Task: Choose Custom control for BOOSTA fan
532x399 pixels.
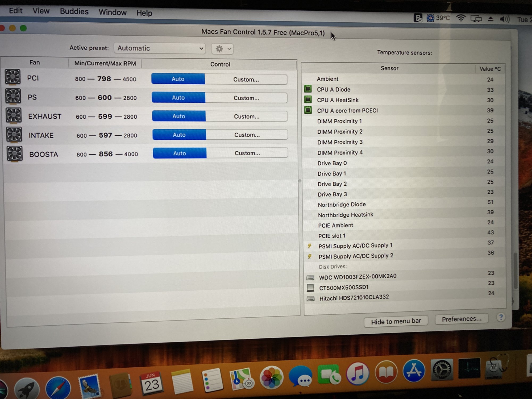Action: (247, 153)
